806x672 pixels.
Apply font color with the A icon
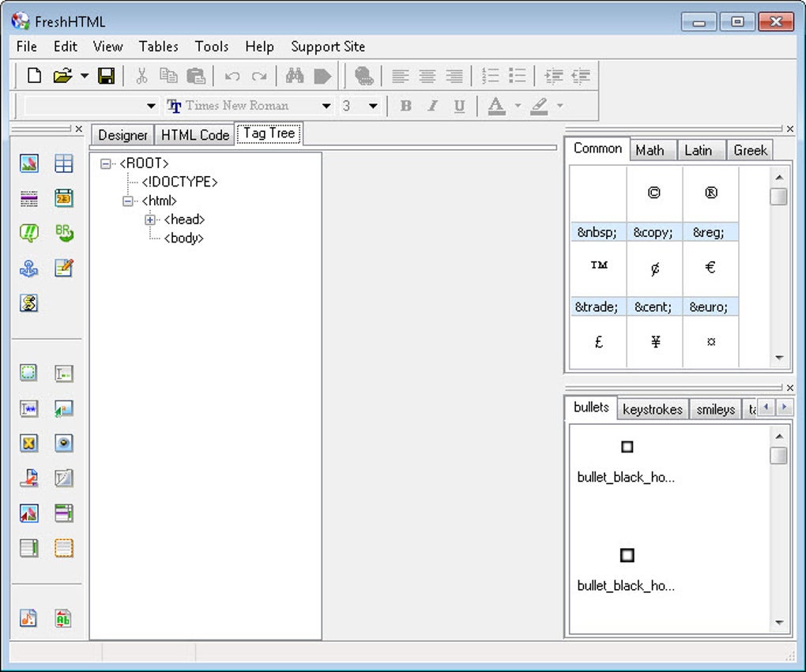[496, 106]
